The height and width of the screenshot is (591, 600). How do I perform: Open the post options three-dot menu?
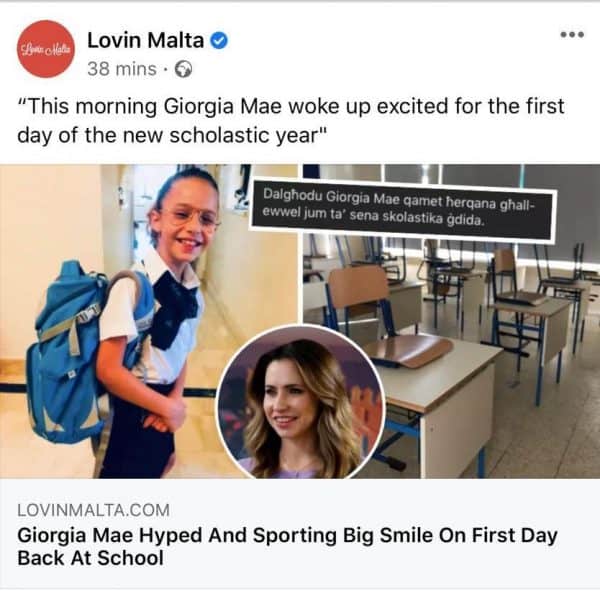coord(572,34)
